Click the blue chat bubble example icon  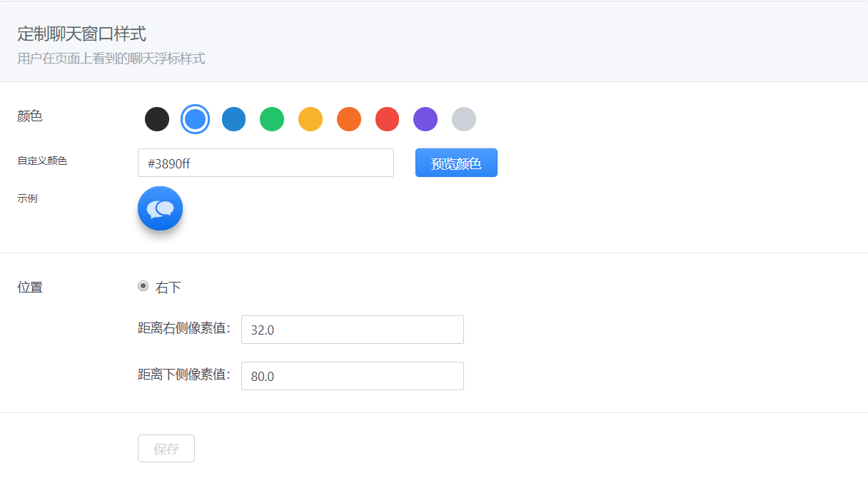tap(161, 208)
